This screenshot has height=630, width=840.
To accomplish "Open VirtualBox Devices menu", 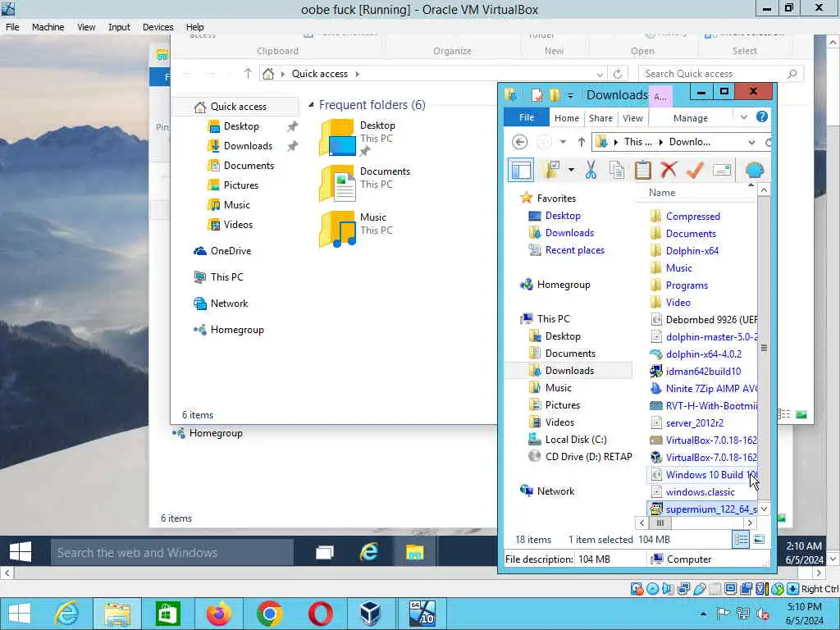I will [157, 27].
